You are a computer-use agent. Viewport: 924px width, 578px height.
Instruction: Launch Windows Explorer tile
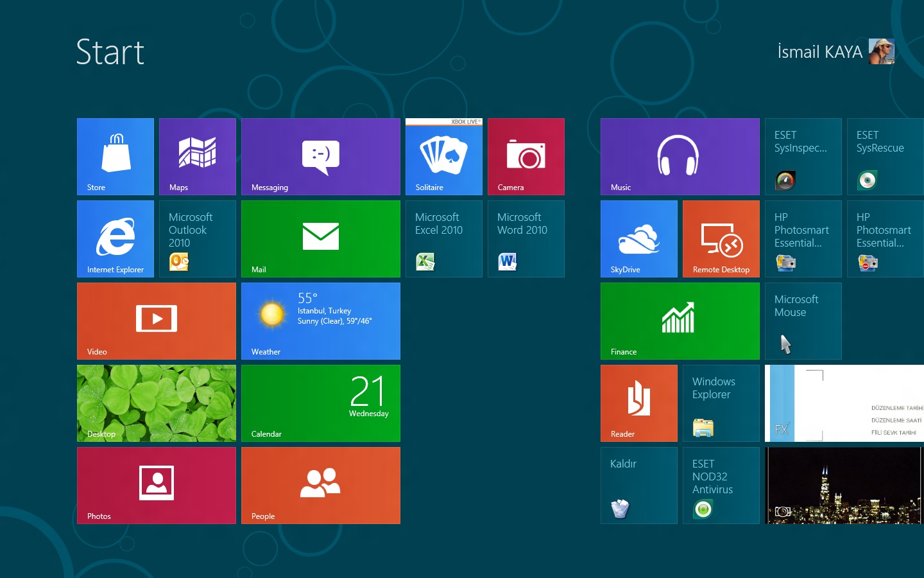click(721, 403)
